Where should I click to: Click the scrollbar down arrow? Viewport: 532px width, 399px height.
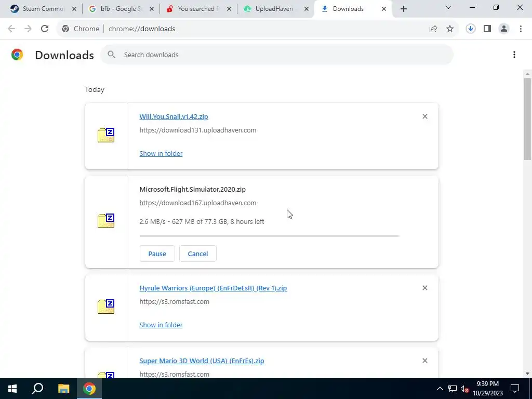tap(527, 374)
